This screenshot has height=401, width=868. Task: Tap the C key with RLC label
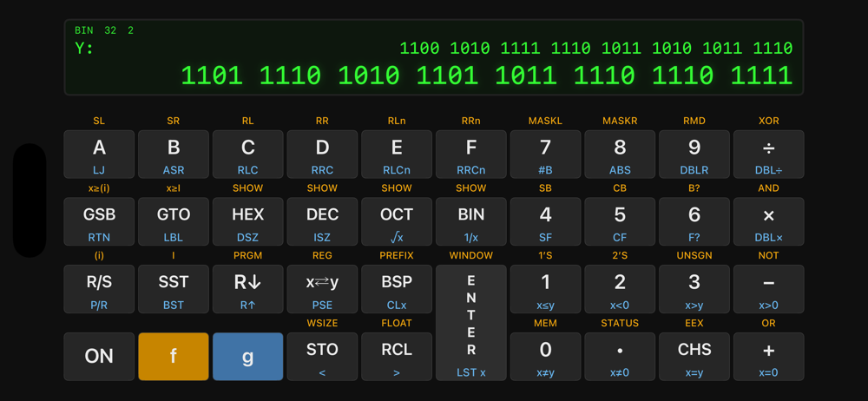(x=247, y=154)
